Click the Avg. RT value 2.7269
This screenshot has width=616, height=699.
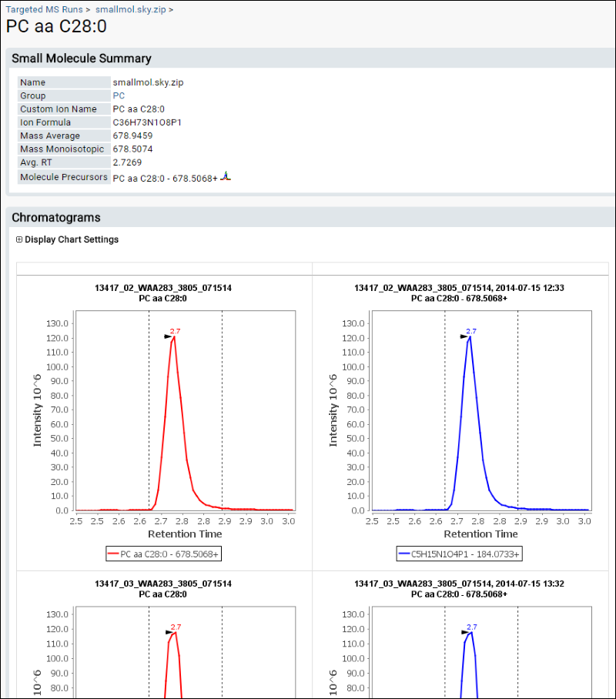tap(127, 162)
